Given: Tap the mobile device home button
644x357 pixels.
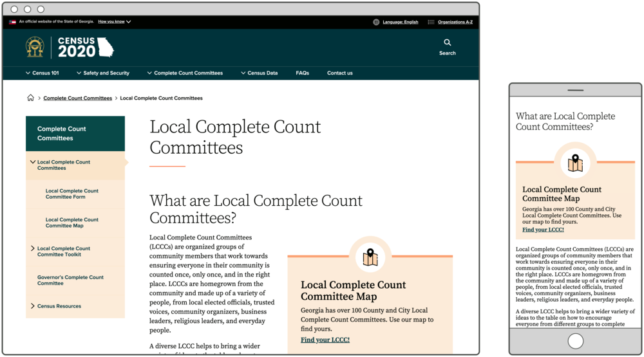Looking at the screenshot, I should point(575,341).
